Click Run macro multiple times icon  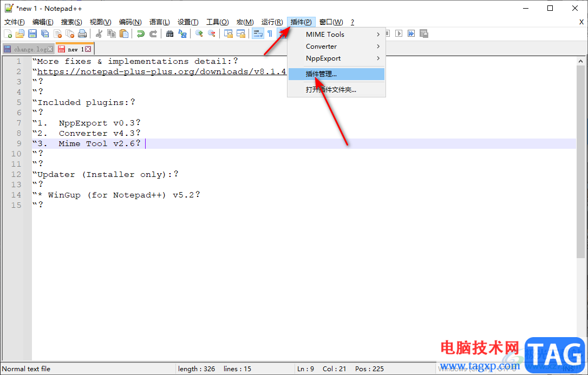click(411, 34)
